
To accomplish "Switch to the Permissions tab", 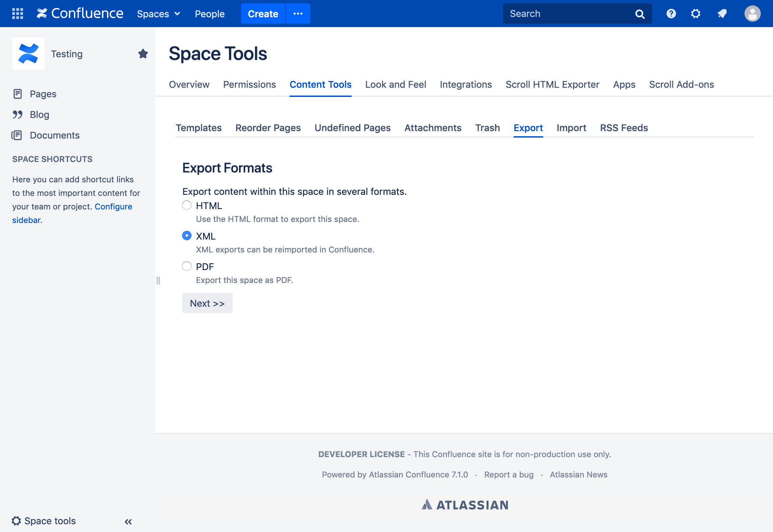I will [249, 84].
